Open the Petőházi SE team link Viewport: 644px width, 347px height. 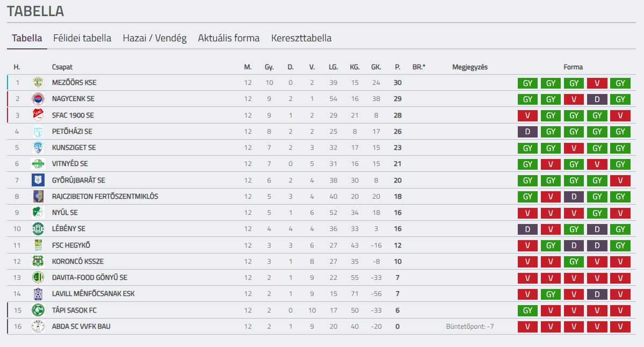(x=72, y=132)
